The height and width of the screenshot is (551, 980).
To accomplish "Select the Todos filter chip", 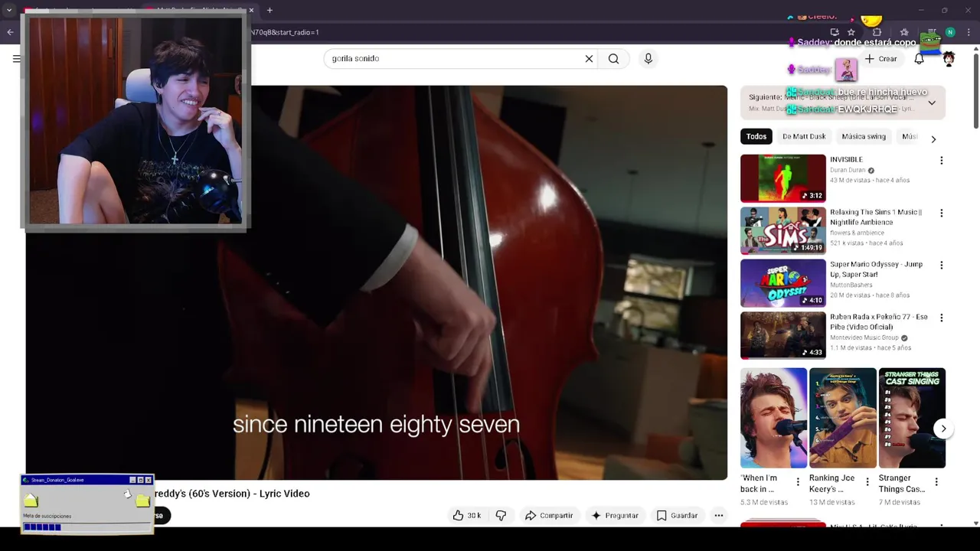I will click(x=756, y=136).
